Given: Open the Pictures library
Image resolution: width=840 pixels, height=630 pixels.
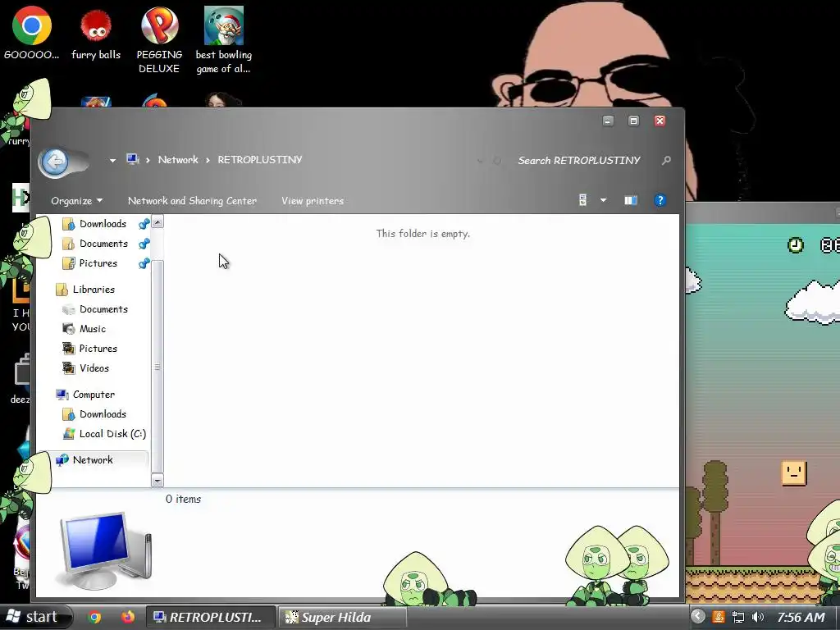Looking at the screenshot, I should pos(90,349).
